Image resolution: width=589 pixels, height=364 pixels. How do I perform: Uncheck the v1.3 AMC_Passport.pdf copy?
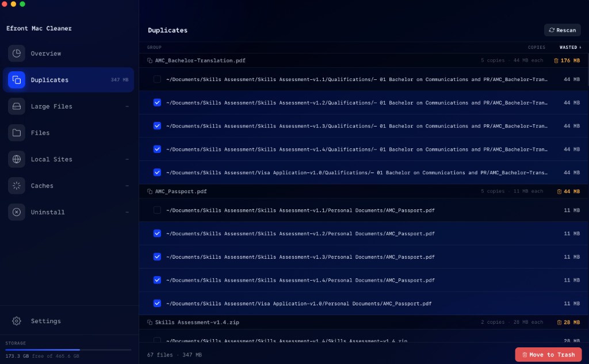[x=157, y=257]
